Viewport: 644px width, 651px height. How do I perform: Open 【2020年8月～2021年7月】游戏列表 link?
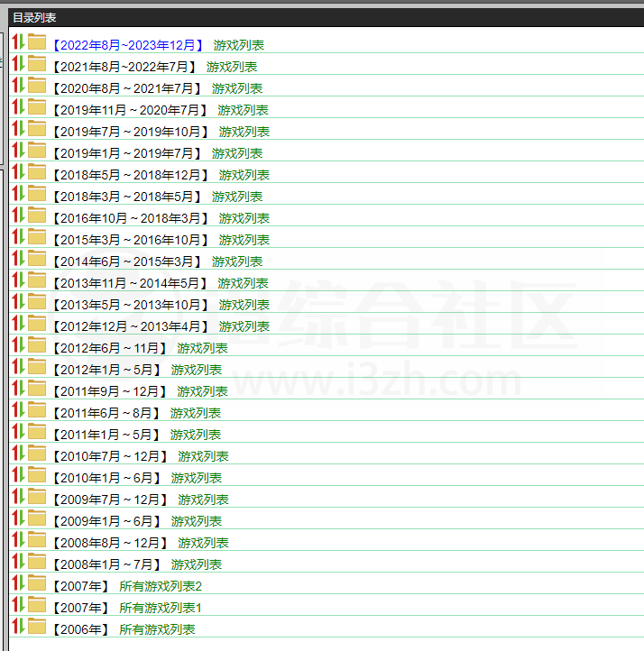click(x=158, y=88)
